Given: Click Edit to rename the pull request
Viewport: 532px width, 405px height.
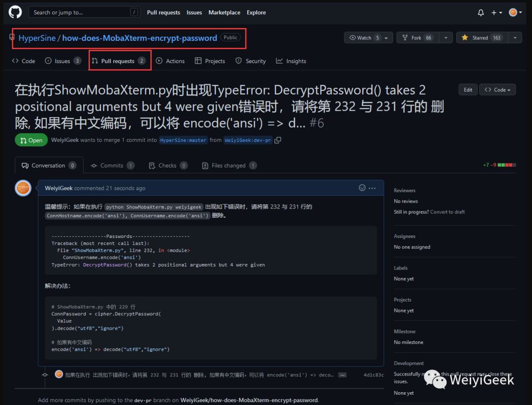Looking at the screenshot, I should point(468,90).
